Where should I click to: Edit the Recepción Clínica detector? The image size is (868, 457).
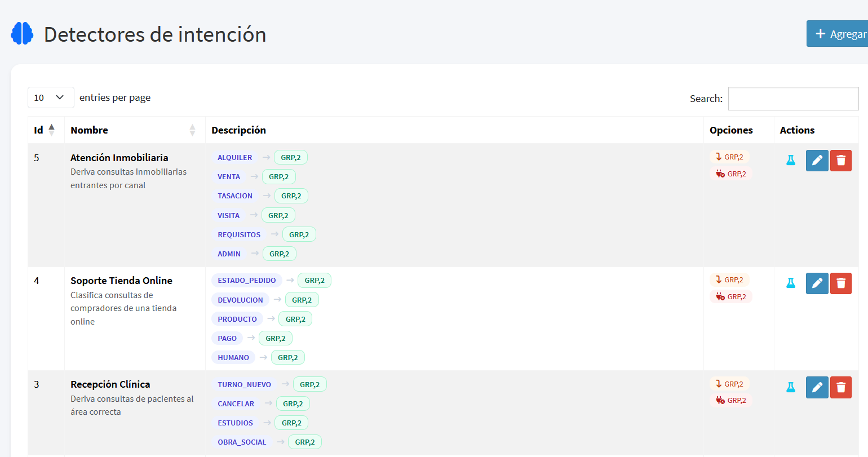tap(817, 387)
